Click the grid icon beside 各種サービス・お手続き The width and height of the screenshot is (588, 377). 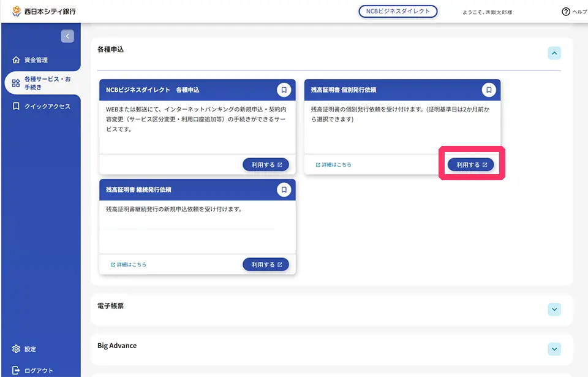click(x=16, y=83)
